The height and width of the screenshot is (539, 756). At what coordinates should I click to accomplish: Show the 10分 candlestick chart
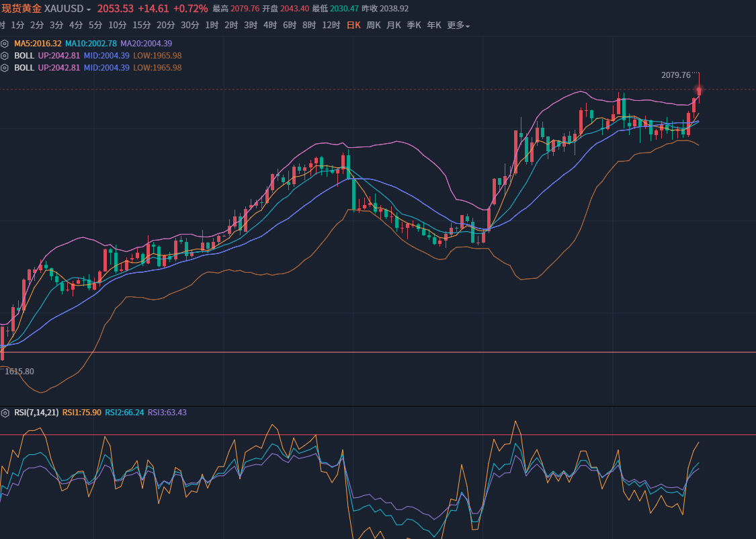[x=118, y=25]
